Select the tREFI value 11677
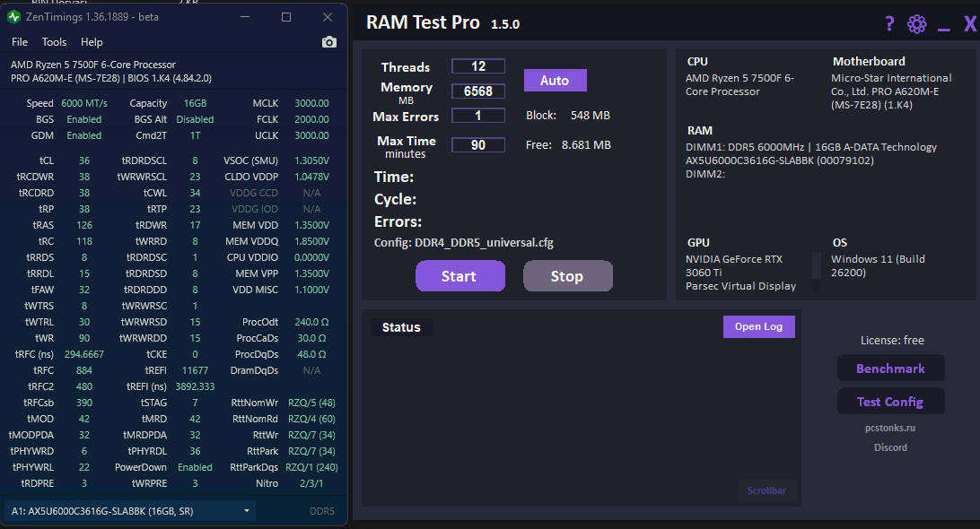Viewport: 980px width, 529px height. point(195,370)
